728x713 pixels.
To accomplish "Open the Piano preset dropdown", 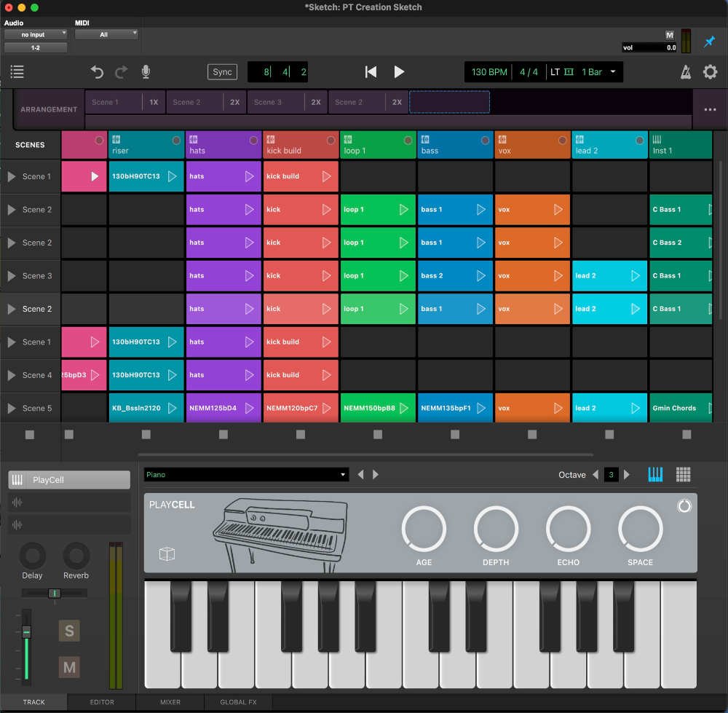I will click(246, 474).
